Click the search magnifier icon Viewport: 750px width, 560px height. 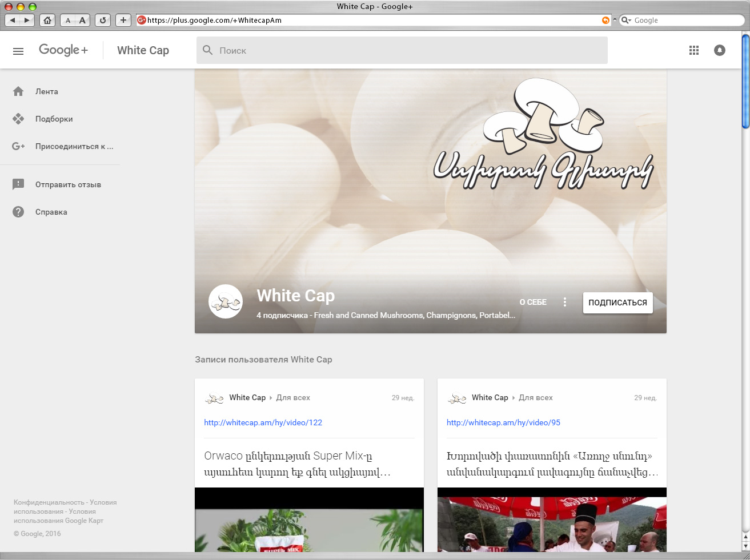tap(208, 50)
